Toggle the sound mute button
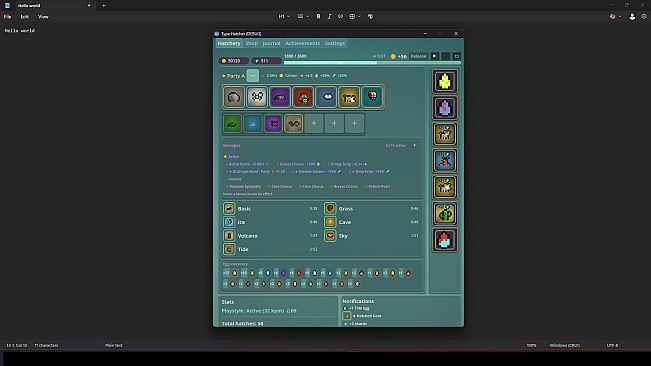 (x=435, y=56)
